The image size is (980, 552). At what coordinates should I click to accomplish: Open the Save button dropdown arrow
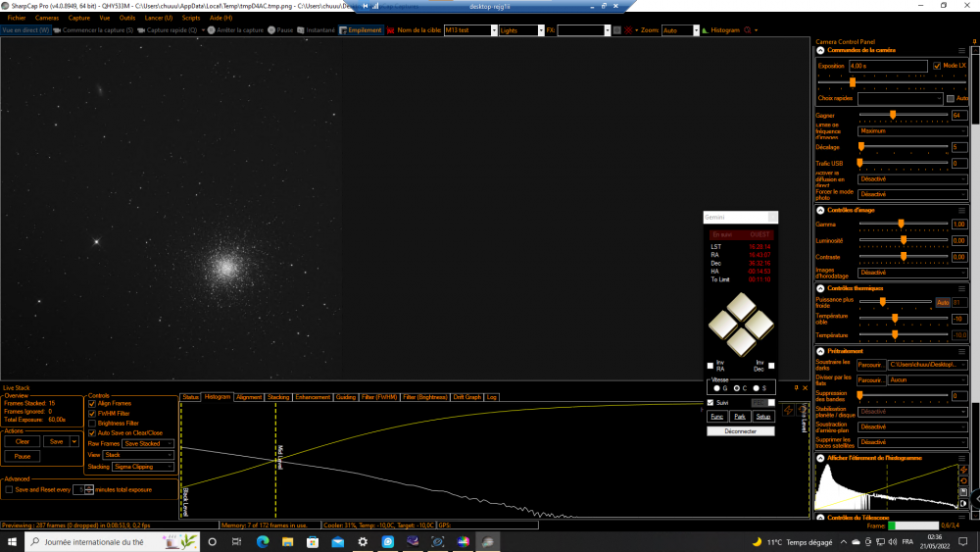point(74,441)
